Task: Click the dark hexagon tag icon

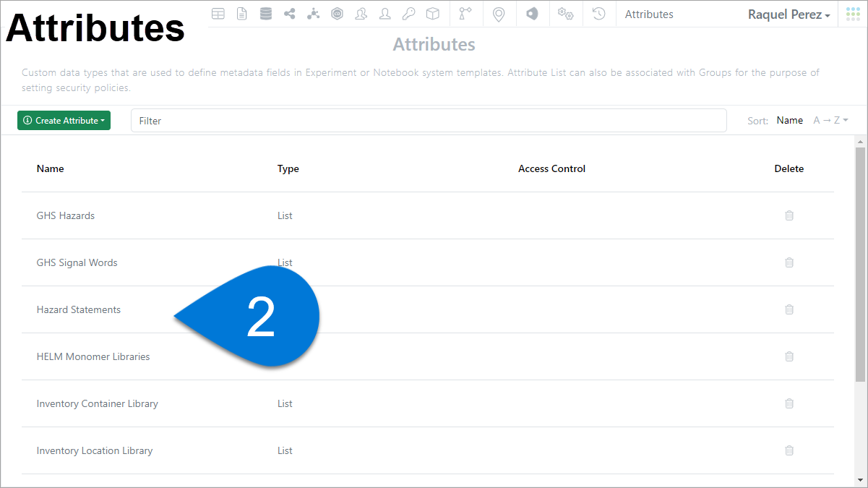Action: click(x=532, y=14)
